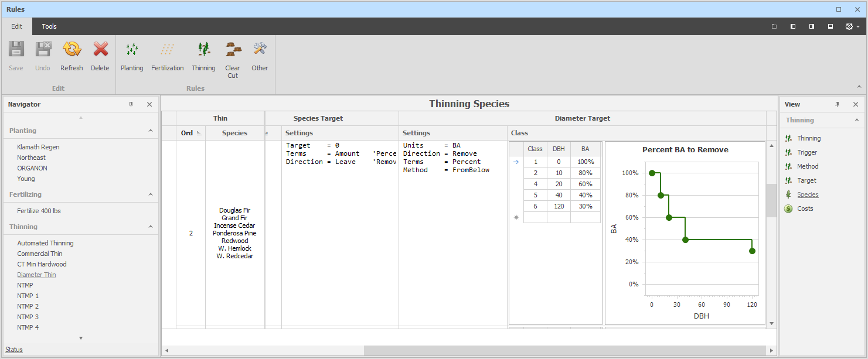Click the Species column header
The height and width of the screenshot is (359, 868).
click(x=234, y=133)
